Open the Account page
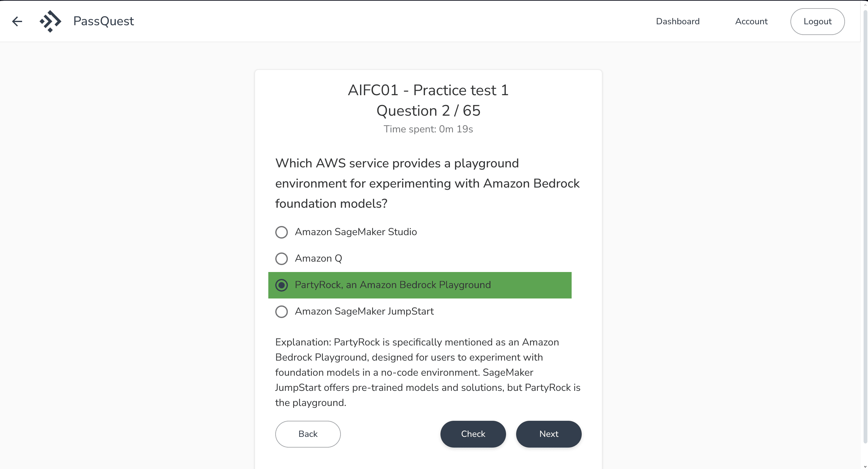Viewport: 868px width, 469px height. tap(751, 21)
